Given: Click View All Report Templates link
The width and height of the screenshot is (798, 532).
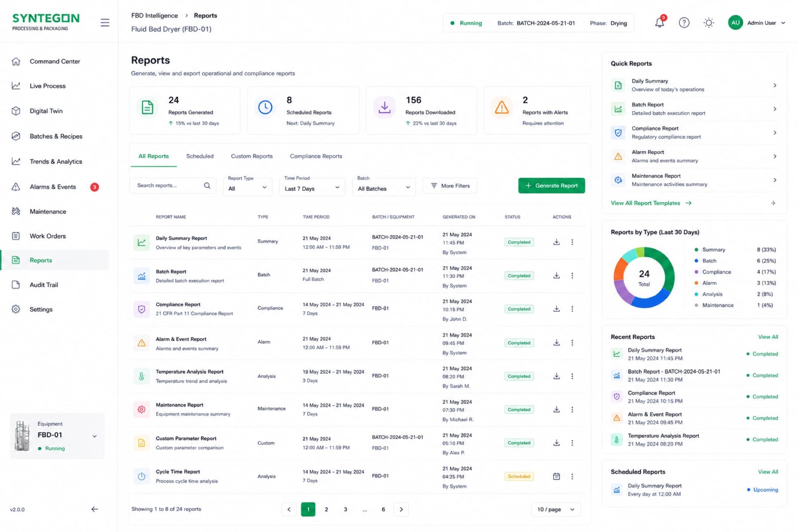Looking at the screenshot, I should pyautogui.click(x=651, y=203).
